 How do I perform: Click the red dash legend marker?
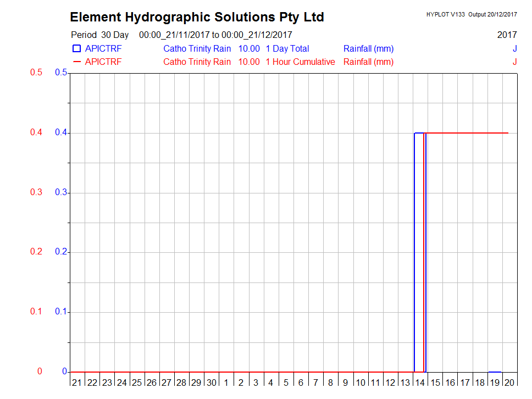[x=76, y=62]
